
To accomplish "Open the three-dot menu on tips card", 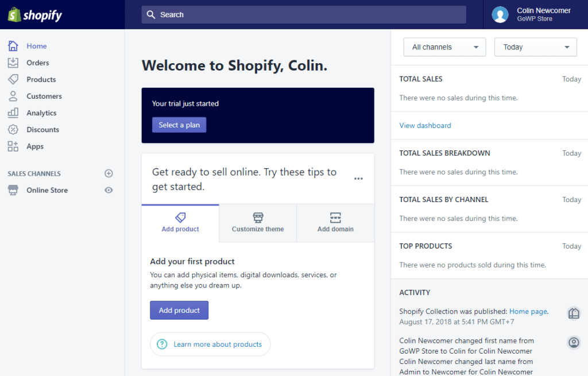I will (x=358, y=179).
